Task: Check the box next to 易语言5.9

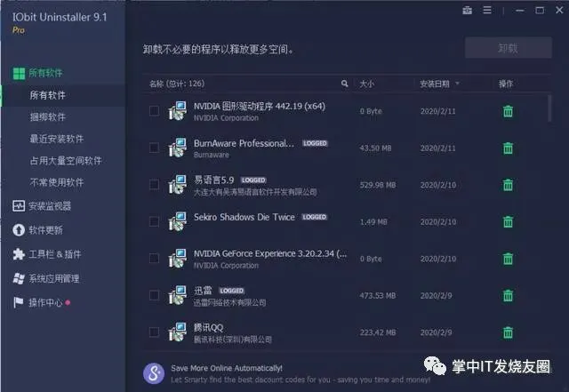Action: (154, 185)
